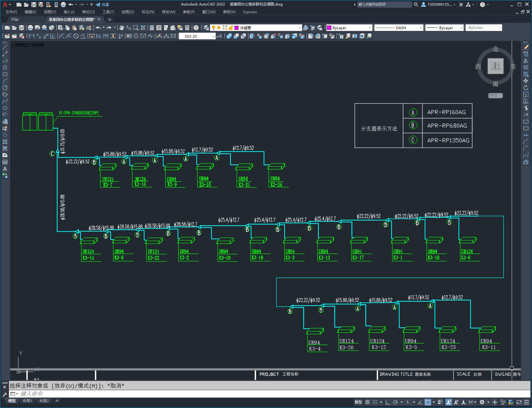Click the Trim tool in the modify toolbar
This screenshot has width=532, height=408.
point(526,108)
